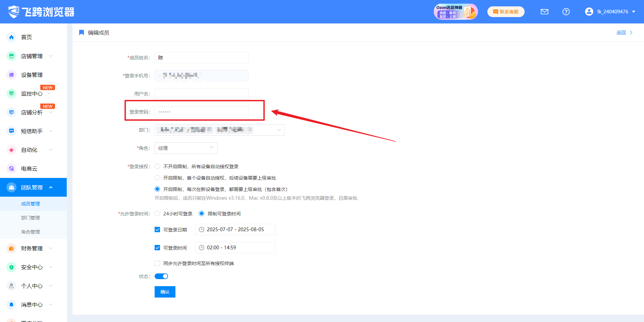Open 部门管理 in the sidebar submenu

pos(31,218)
